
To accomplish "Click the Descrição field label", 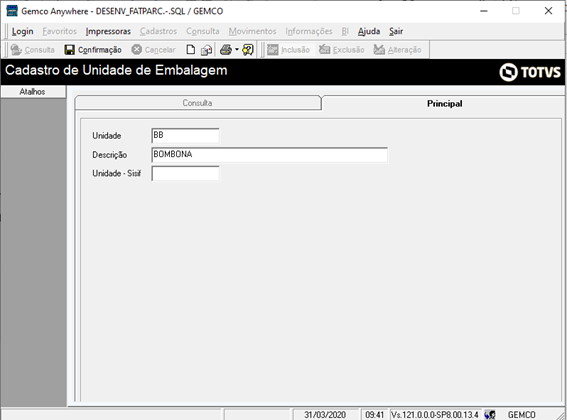I will click(110, 155).
